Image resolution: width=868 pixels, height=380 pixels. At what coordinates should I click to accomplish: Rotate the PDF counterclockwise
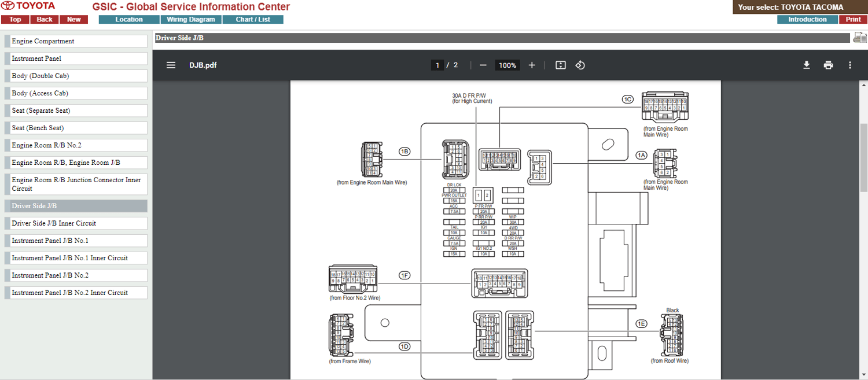click(x=580, y=65)
